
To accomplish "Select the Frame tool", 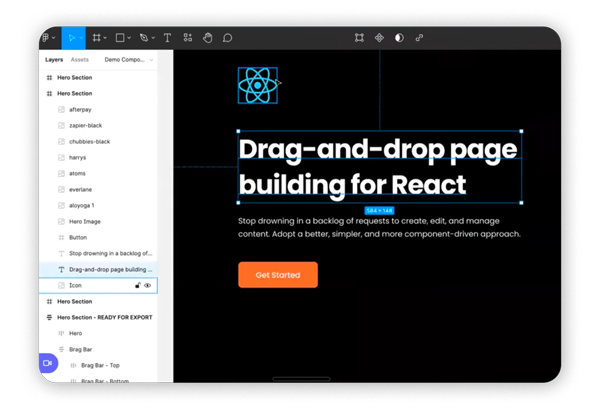I will pyautogui.click(x=96, y=38).
